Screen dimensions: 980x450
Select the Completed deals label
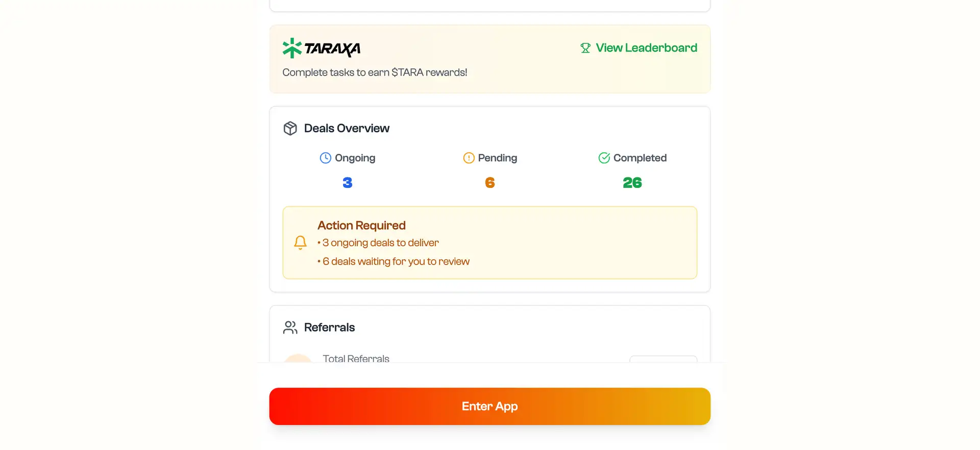coord(640,158)
